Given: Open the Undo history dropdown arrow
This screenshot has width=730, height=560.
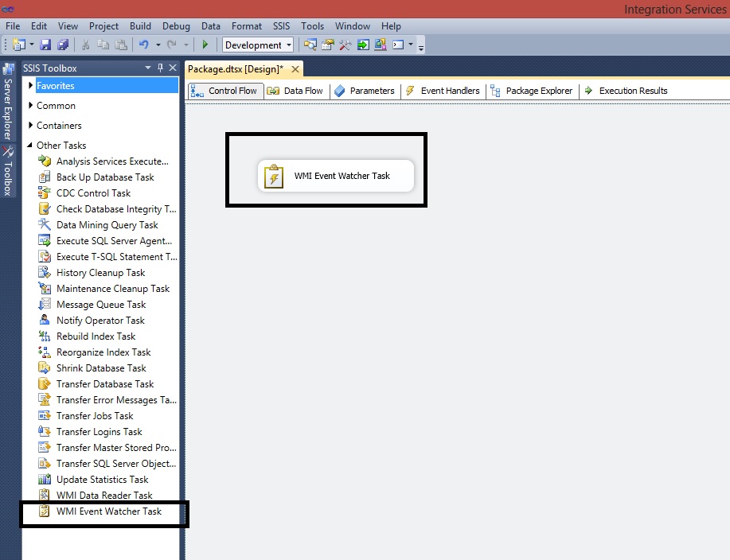Looking at the screenshot, I should pos(158,45).
